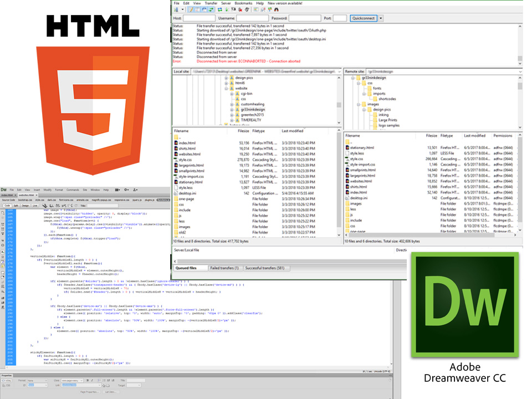Open the directory listing filters icon
The image size is (532, 399).
(x=256, y=10)
